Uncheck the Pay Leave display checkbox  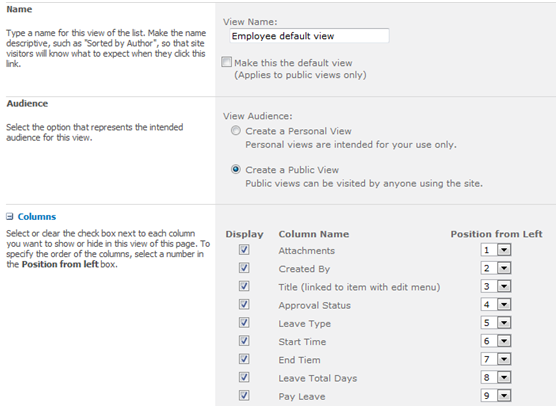tap(244, 395)
